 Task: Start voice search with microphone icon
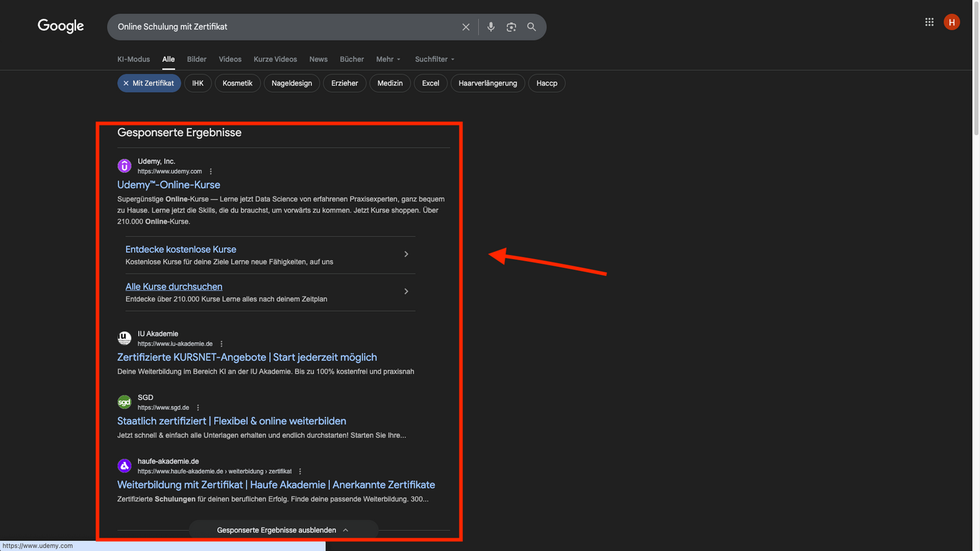[x=491, y=27]
